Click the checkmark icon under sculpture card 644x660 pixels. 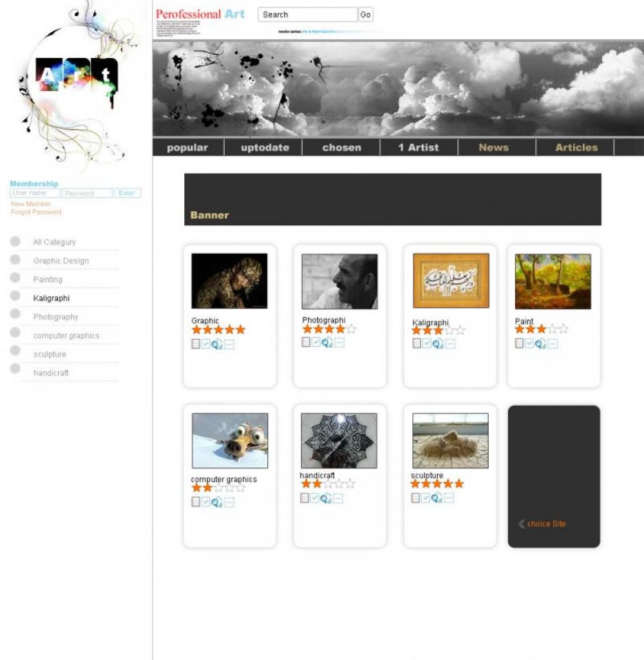[x=426, y=498]
